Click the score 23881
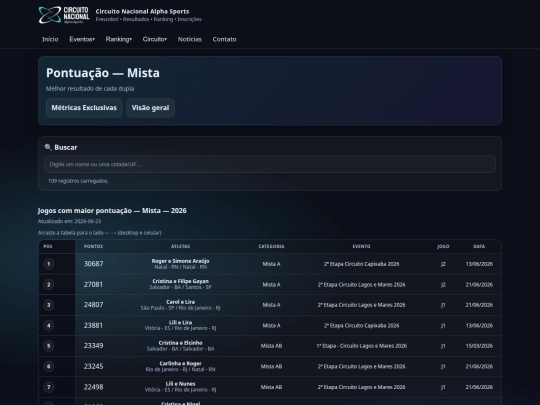540x405 pixels. point(93,325)
